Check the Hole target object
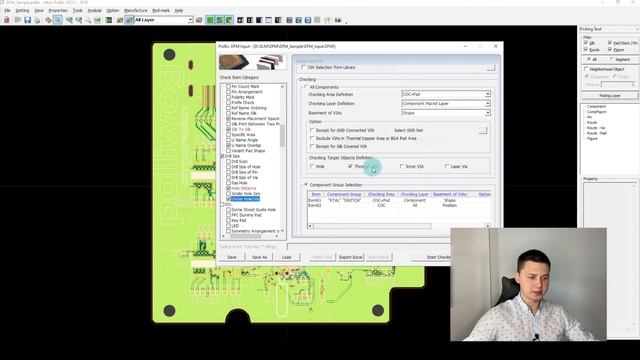The height and width of the screenshot is (360, 640). (312, 166)
